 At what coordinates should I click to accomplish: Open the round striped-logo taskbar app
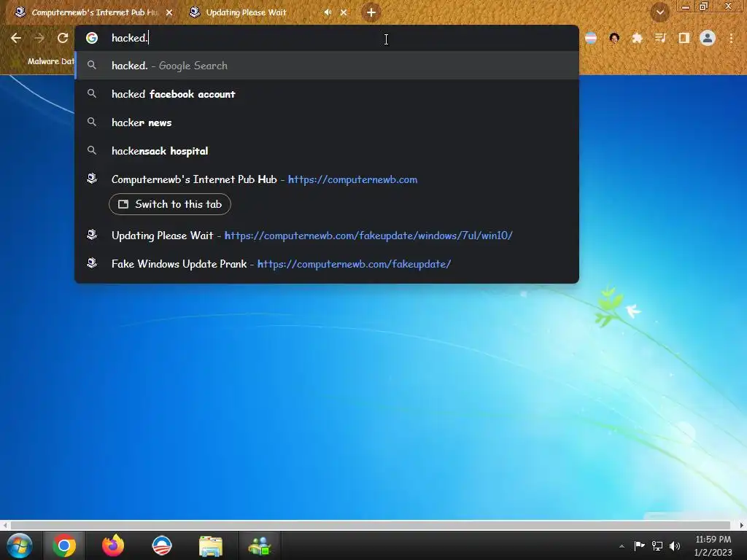click(x=162, y=545)
